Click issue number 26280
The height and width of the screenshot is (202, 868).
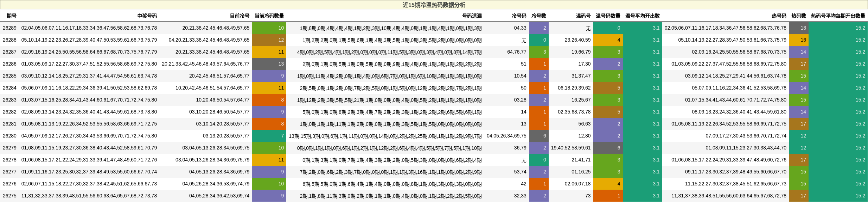click(x=9, y=136)
